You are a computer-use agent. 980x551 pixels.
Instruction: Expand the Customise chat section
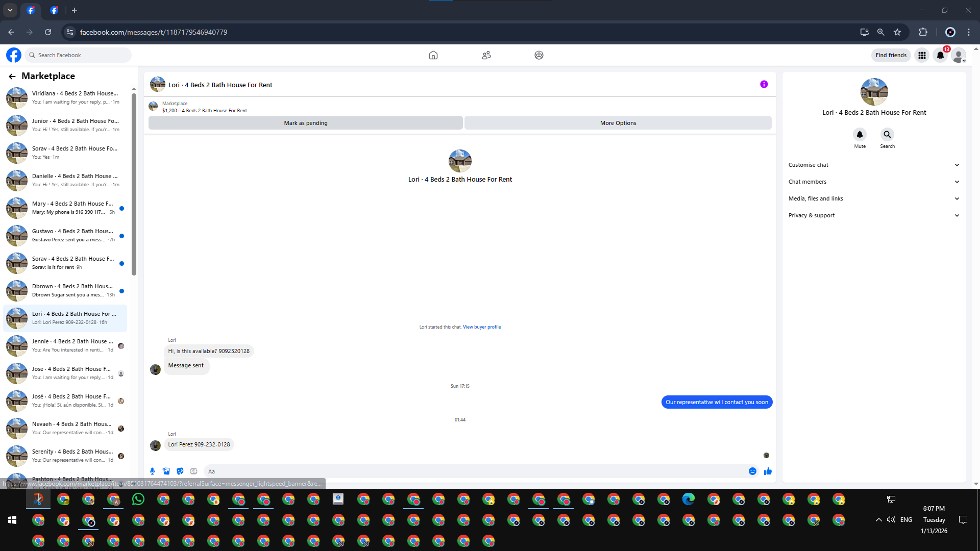coord(874,165)
